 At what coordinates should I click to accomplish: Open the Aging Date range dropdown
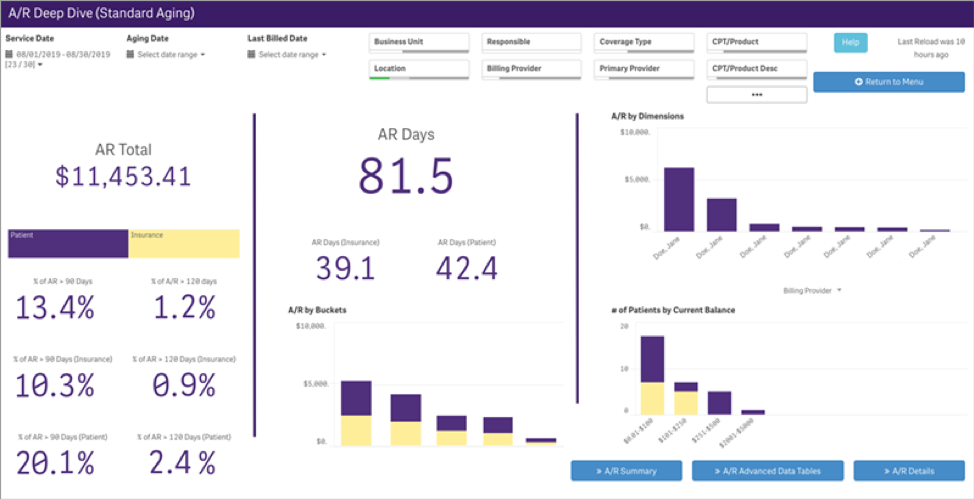(171, 55)
